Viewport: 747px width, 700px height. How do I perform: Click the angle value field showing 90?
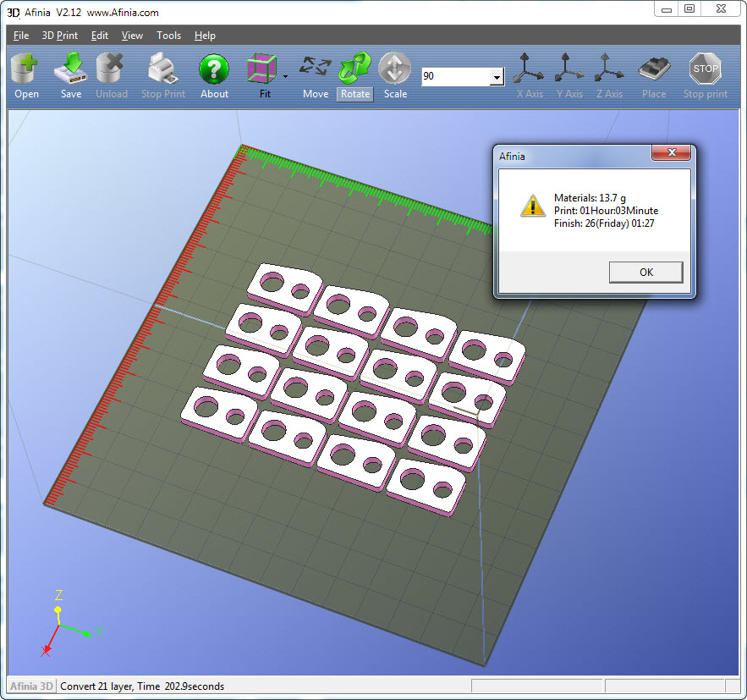point(456,76)
